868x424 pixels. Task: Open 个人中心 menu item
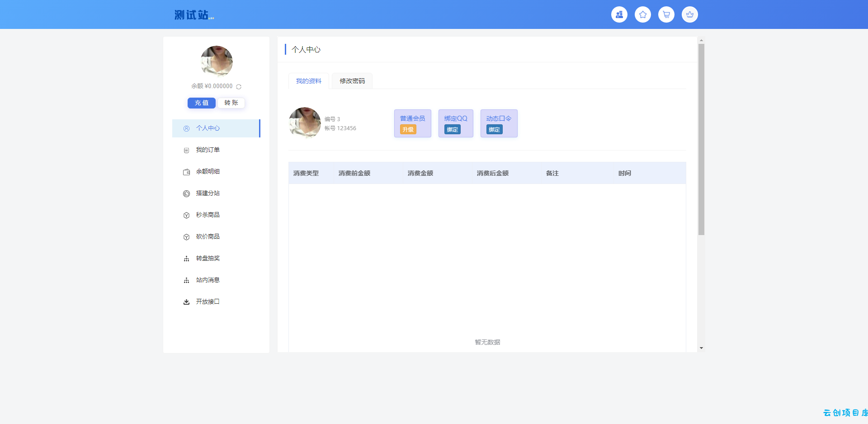[x=216, y=128]
